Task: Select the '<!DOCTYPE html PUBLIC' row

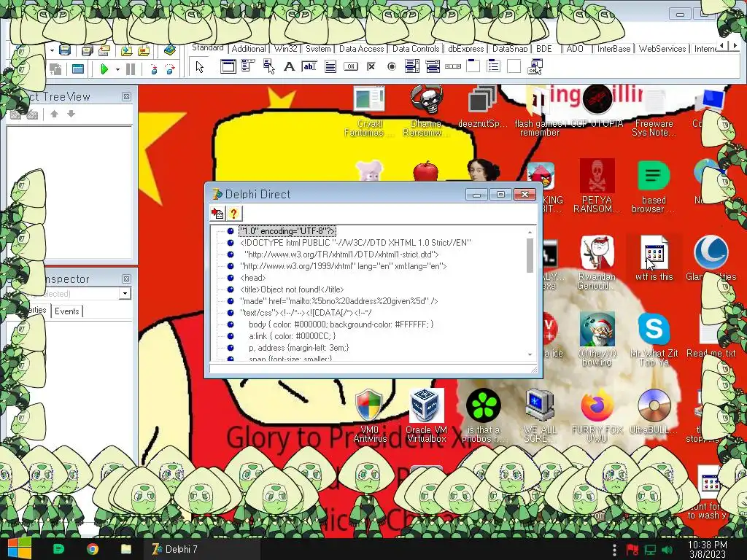Action: pyautogui.click(x=355, y=243)
